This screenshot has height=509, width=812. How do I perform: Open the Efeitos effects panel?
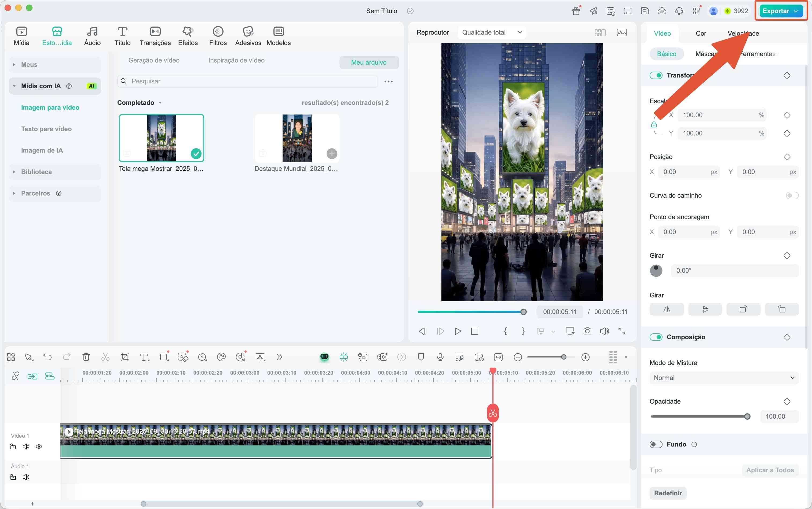188,36
